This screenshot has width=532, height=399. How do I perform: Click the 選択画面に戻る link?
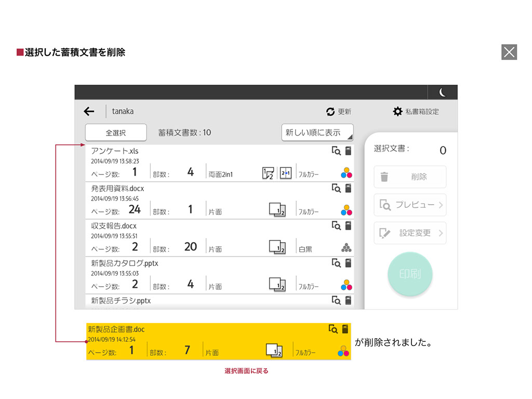[246, 371]
